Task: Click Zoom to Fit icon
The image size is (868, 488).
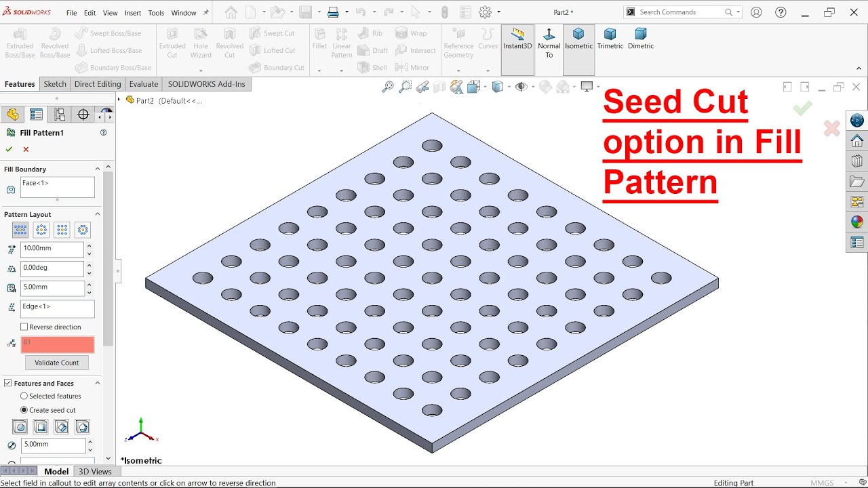Action: [x=388, y=87]
